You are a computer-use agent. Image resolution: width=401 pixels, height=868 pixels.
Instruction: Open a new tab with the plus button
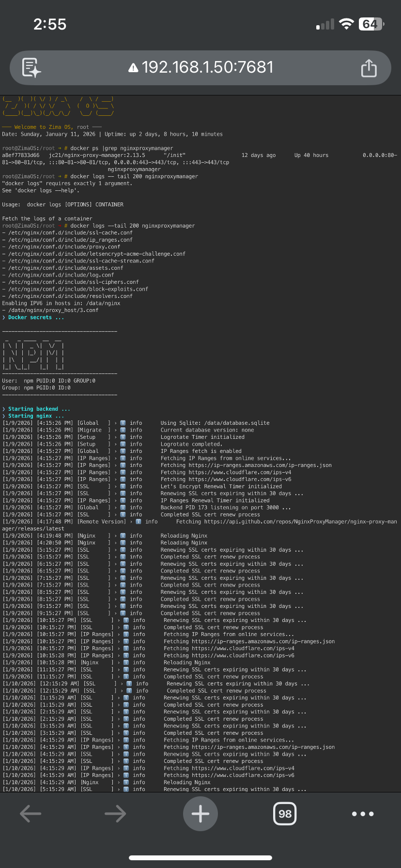coord(200,814)
